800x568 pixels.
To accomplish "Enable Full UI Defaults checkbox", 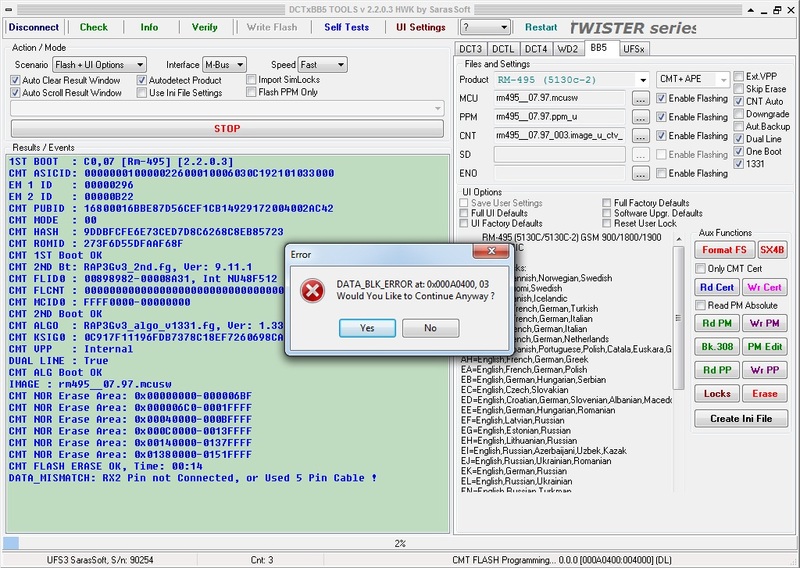I will pyautogui.click(x=464, y=213).
